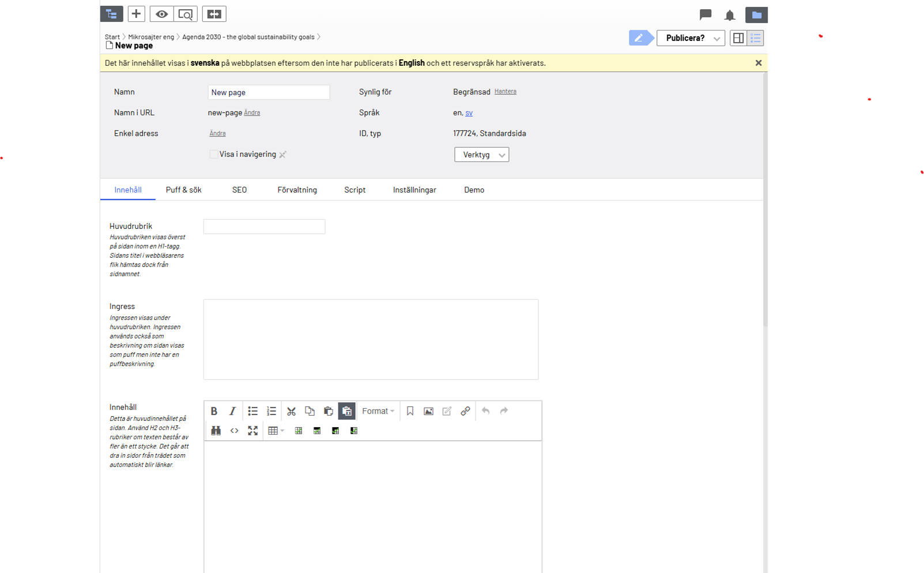The width and height of the screenshot is (924, 573).
Task: Click the Italic formatting icon
Action: [x=232, y=411]
